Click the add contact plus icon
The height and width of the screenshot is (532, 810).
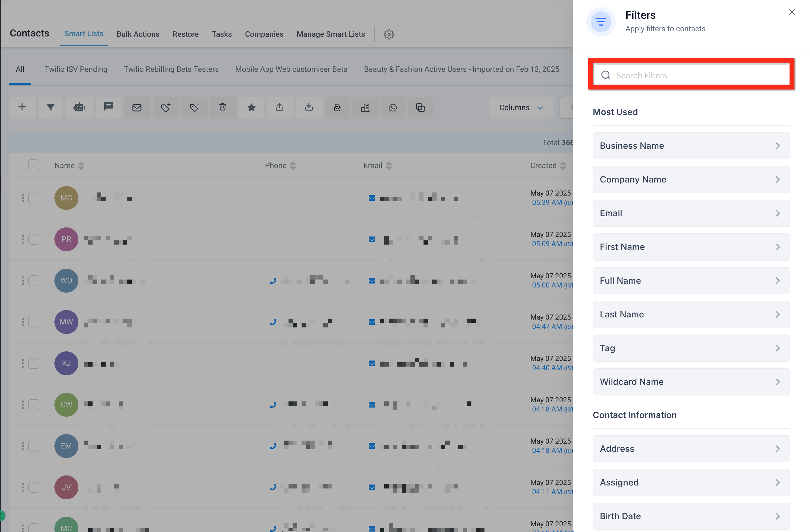(x=22, y=107)
